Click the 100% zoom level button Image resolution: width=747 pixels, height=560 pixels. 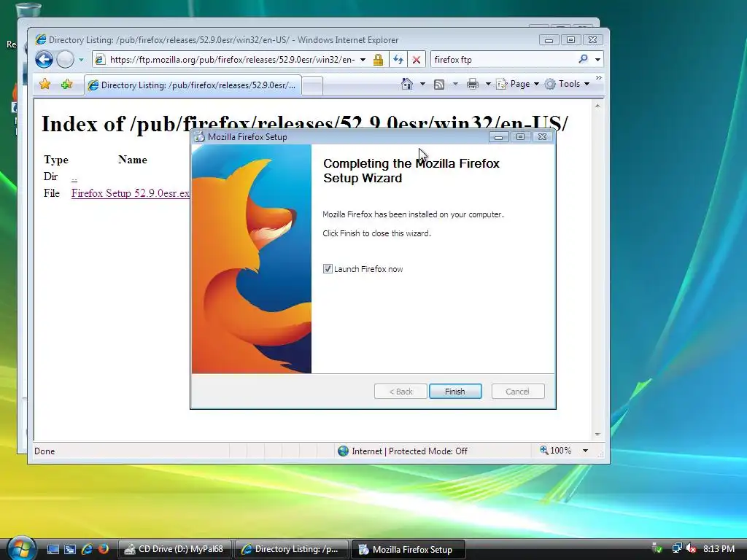[x=555, y=451]
